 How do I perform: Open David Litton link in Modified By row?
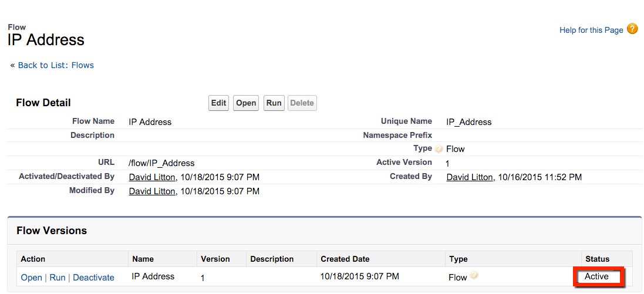tap(152, 191)
